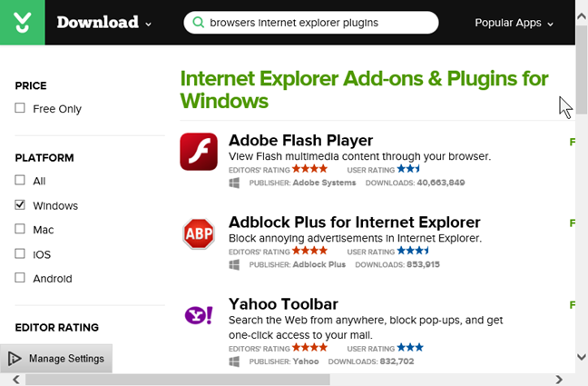Viewport: 588px width, 386px height.
Task: Click Windows logo under Adobe Flash Player
Action: [234, 183]
